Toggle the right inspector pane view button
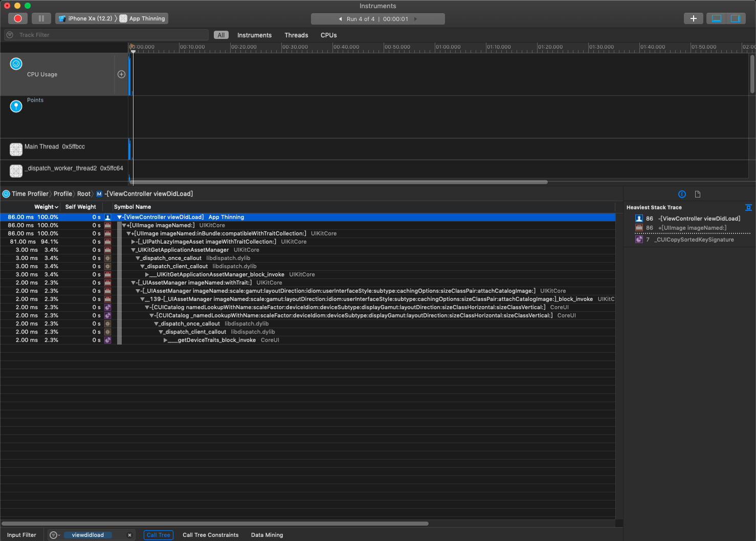Viewport: 756px width, 541px height. [736, 18]
